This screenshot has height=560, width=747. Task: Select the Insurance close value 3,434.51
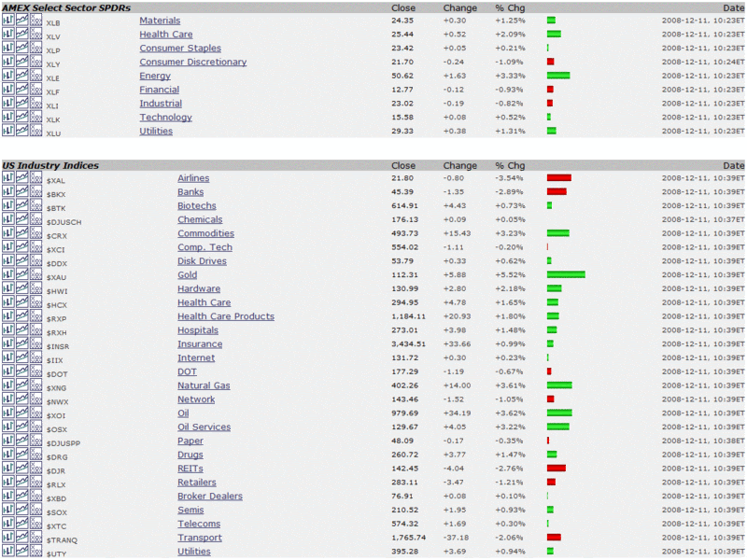[x=408, y=343]
